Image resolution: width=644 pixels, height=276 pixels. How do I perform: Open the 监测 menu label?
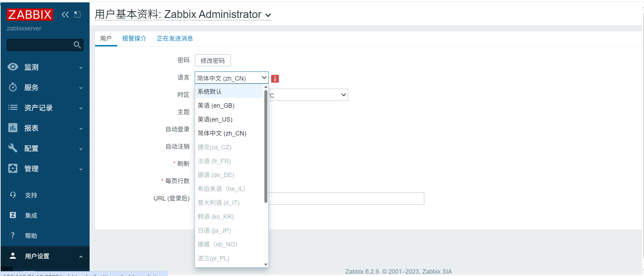[31, 67]
